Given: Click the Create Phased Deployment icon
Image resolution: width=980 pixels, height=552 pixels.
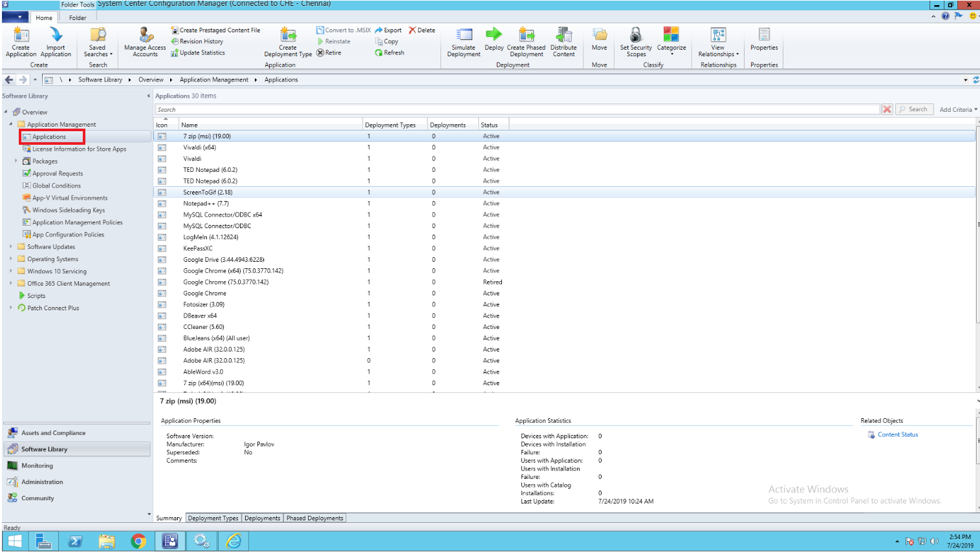Looking at the screenshot, I should coord(527,41).
